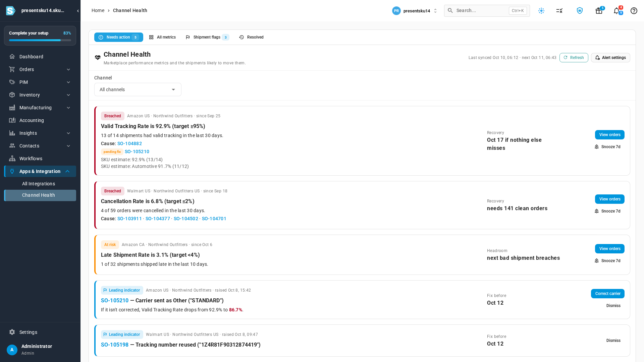The width and height of the screenshot is (644, 362).
Task: Click the search input field
Action: pyautogui.click(x=487, y=11)
